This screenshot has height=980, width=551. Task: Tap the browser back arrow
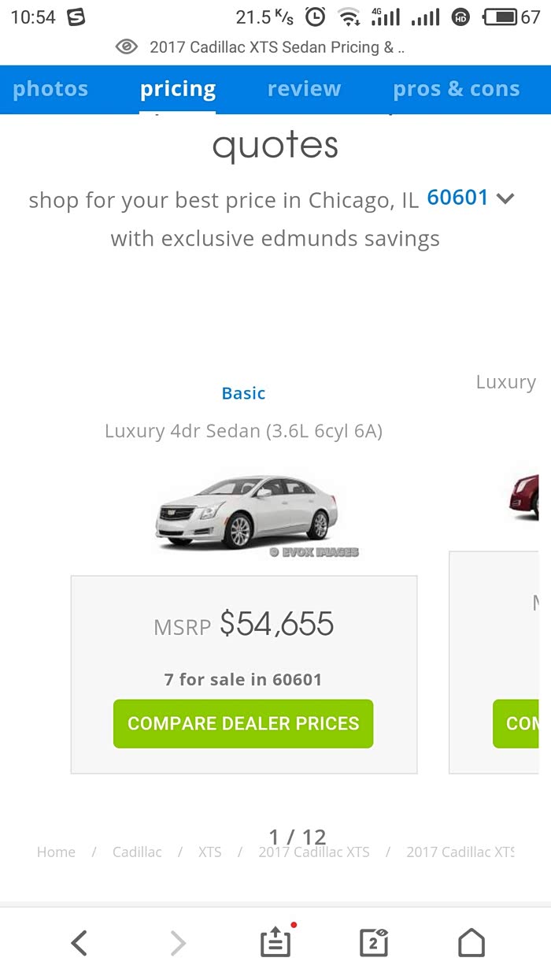pyautogui.click(x=79, y=942)
